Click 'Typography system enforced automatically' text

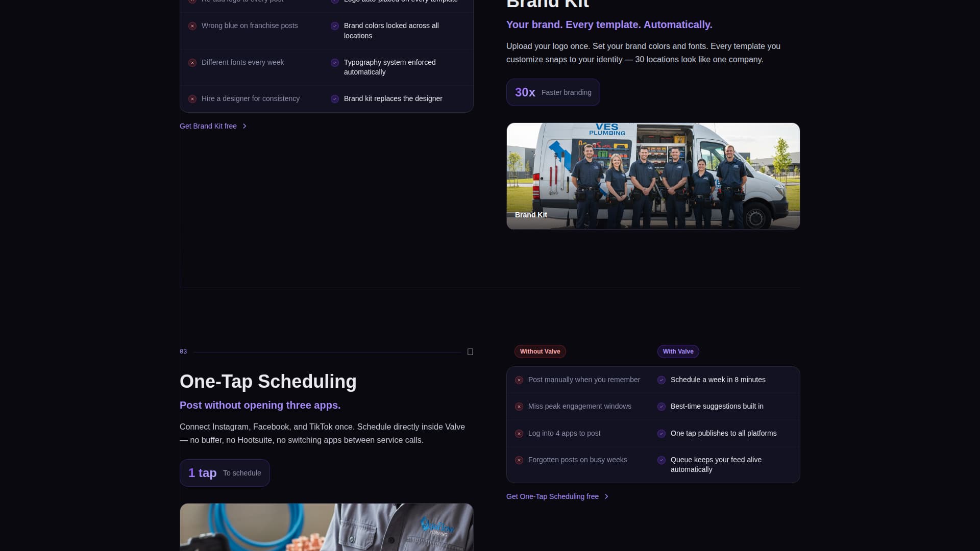390,67
